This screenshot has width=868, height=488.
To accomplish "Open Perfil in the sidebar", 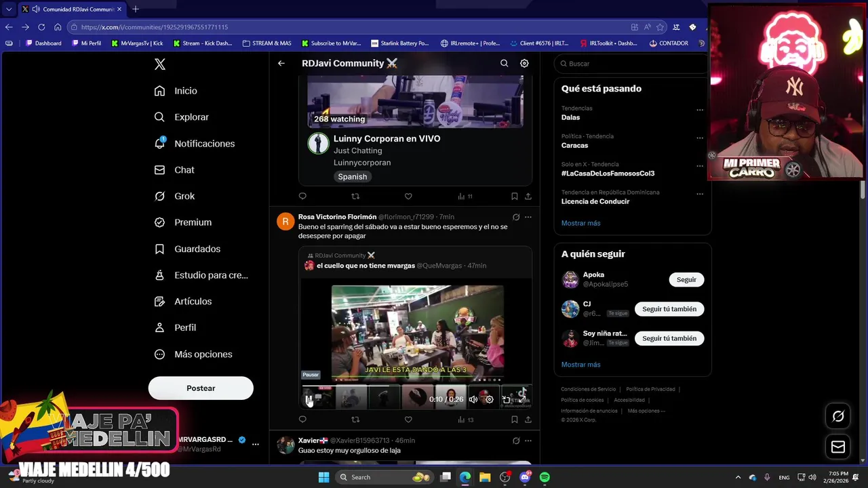I will pos(174,327).
